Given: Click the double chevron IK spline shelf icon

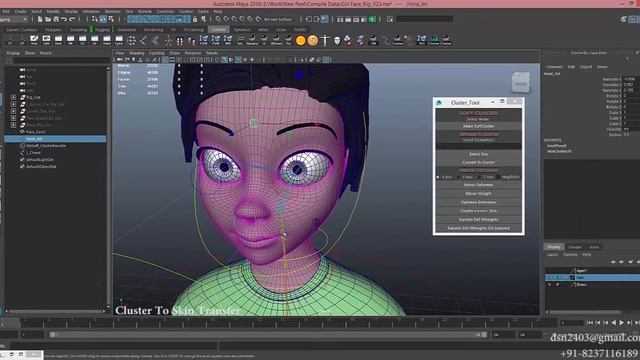Looking at the screenshot, I should pos(156,40).
